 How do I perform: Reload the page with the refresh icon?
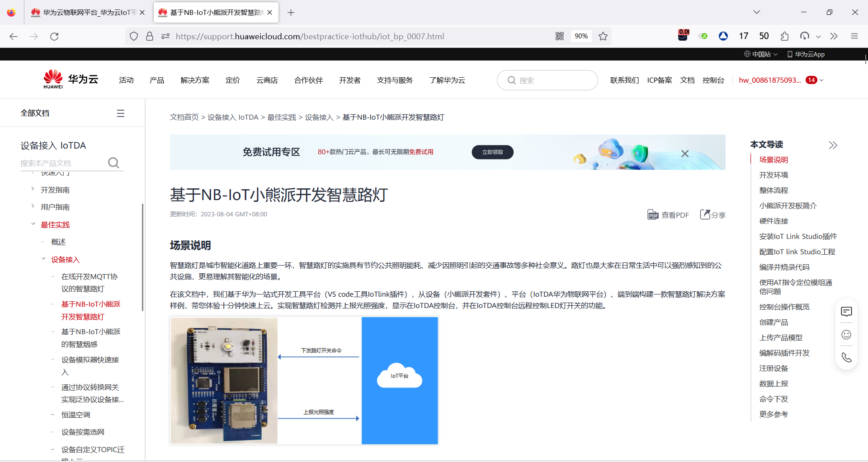[x=54, y=36]
